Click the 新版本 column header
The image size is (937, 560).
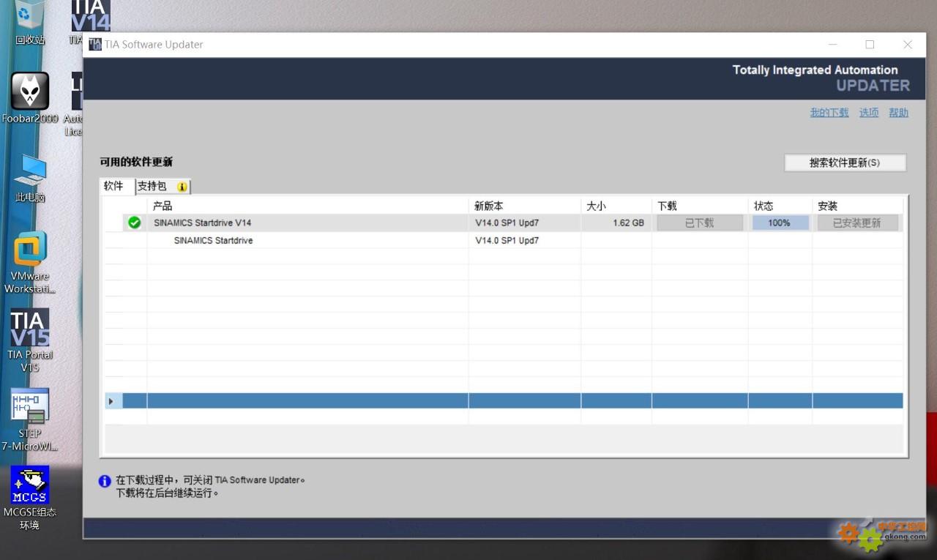tap(525, 206)
